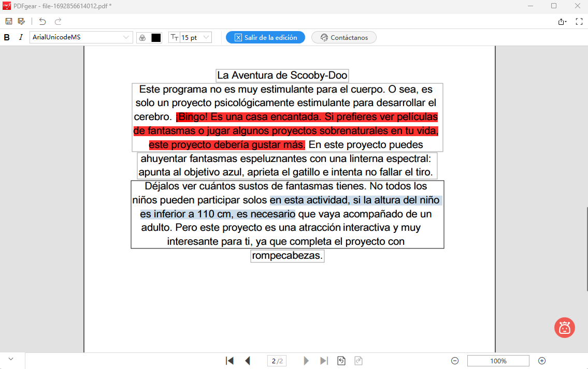The image size is (588, 369).
Task: Select the Share icon near top right
Action: coord(562,21)
